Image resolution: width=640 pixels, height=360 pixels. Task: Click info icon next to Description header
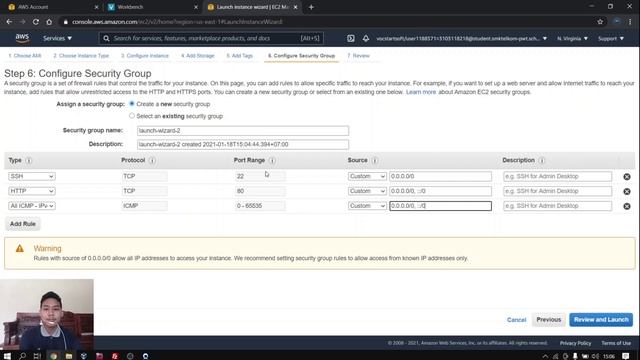click(542, 160)
